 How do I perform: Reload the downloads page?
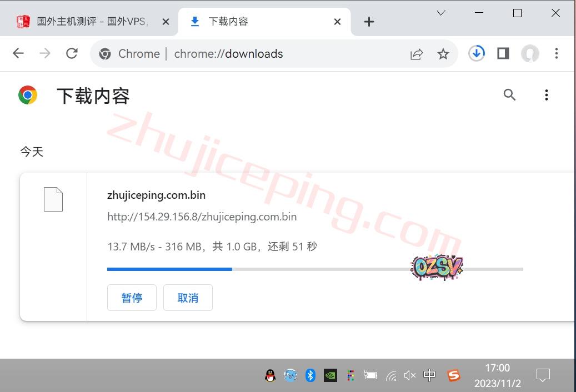coord(72,53)
